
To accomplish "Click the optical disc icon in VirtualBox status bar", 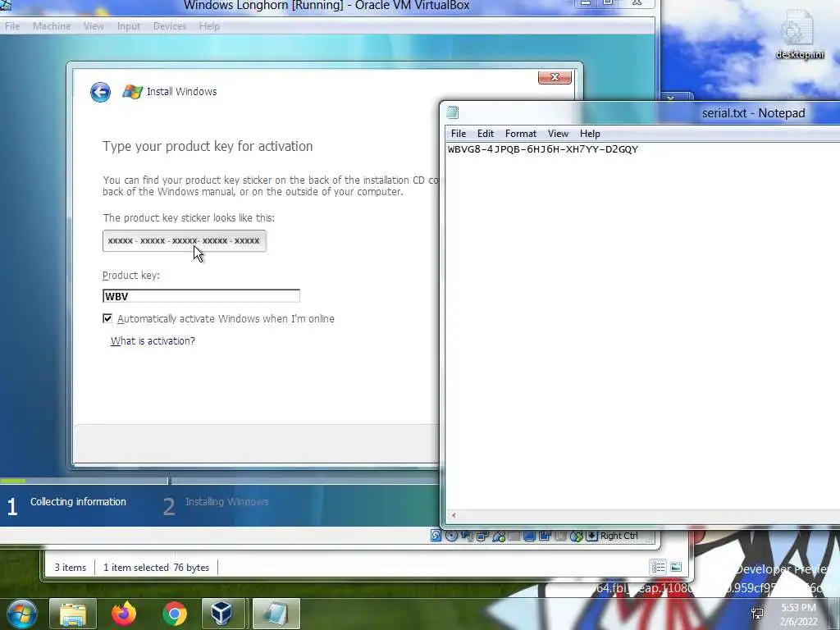I will click(x=452, y=536).
